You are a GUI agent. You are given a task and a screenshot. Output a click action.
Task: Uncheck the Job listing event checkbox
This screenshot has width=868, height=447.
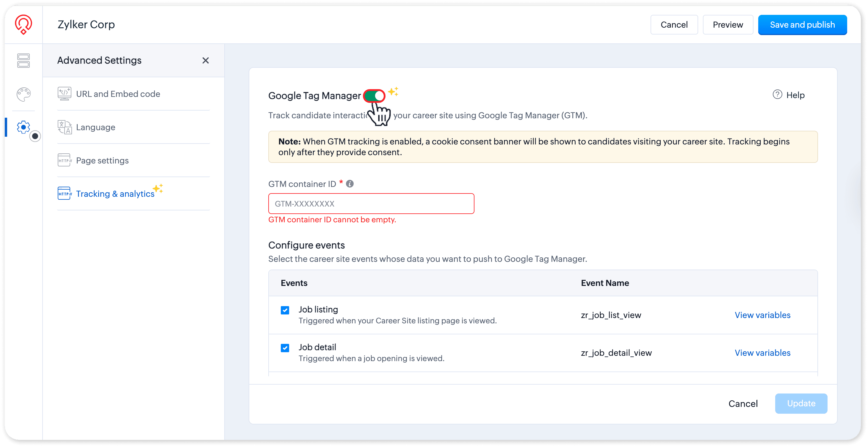[285, 310]
